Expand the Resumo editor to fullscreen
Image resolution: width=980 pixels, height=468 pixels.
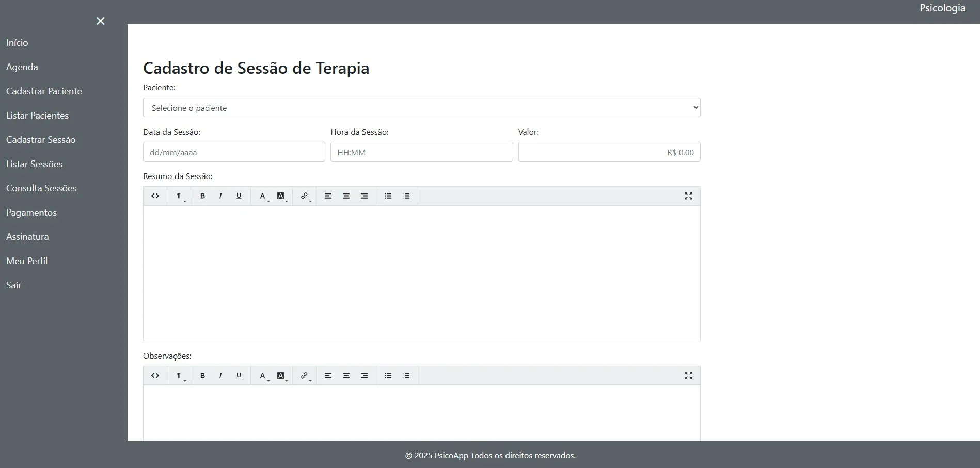[x=688, y=196]
